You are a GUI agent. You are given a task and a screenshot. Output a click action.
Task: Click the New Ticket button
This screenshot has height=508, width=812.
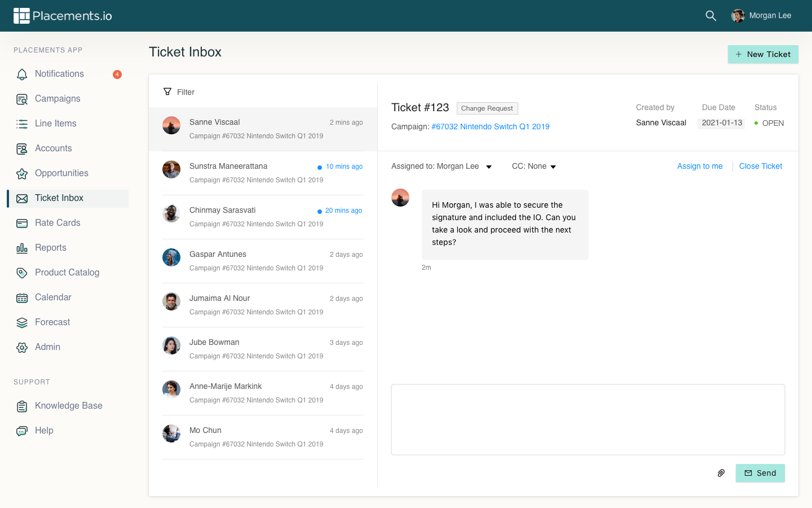762,54
